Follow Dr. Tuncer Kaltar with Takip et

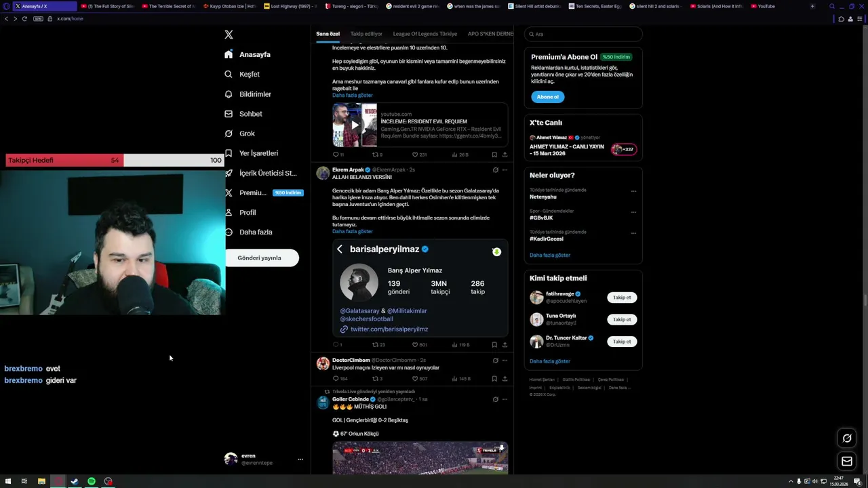click(x=622, y=342)
